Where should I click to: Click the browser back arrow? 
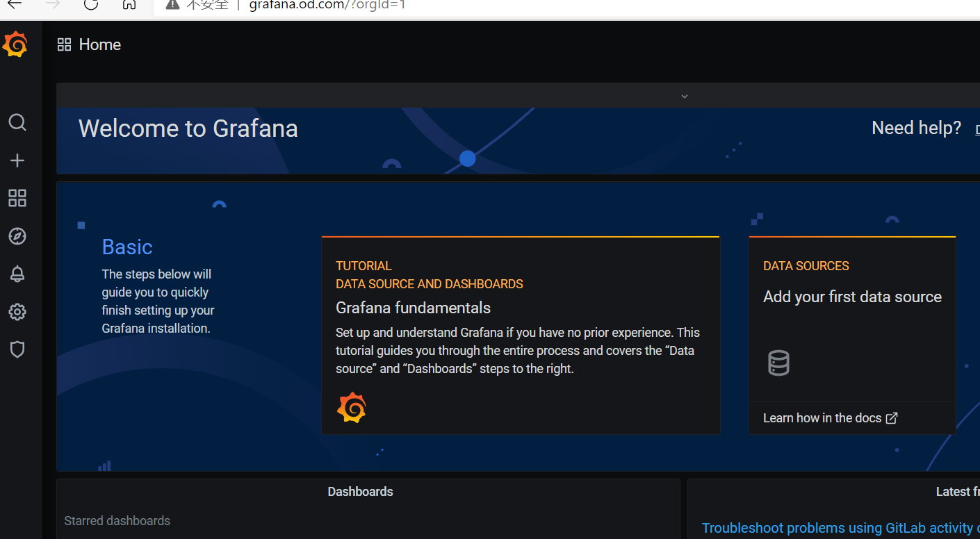click(15, 4)
